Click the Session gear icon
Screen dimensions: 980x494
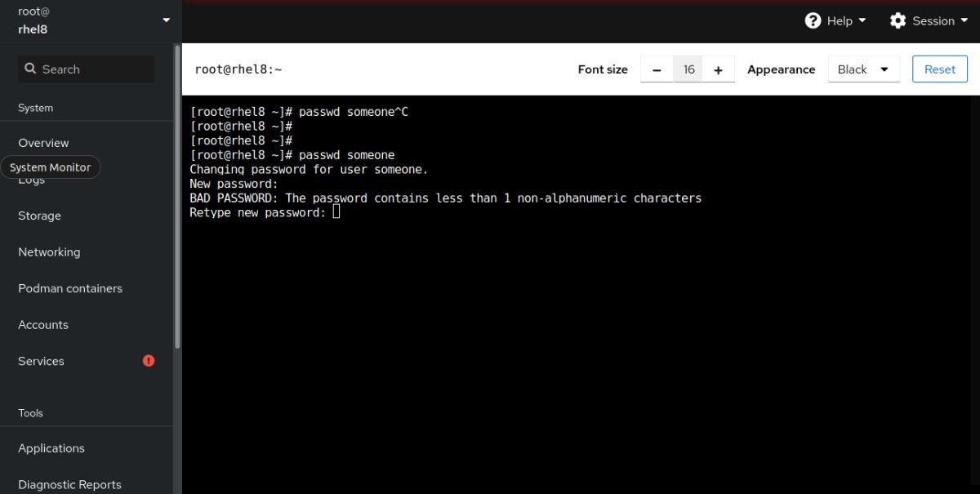click(898, 20)
